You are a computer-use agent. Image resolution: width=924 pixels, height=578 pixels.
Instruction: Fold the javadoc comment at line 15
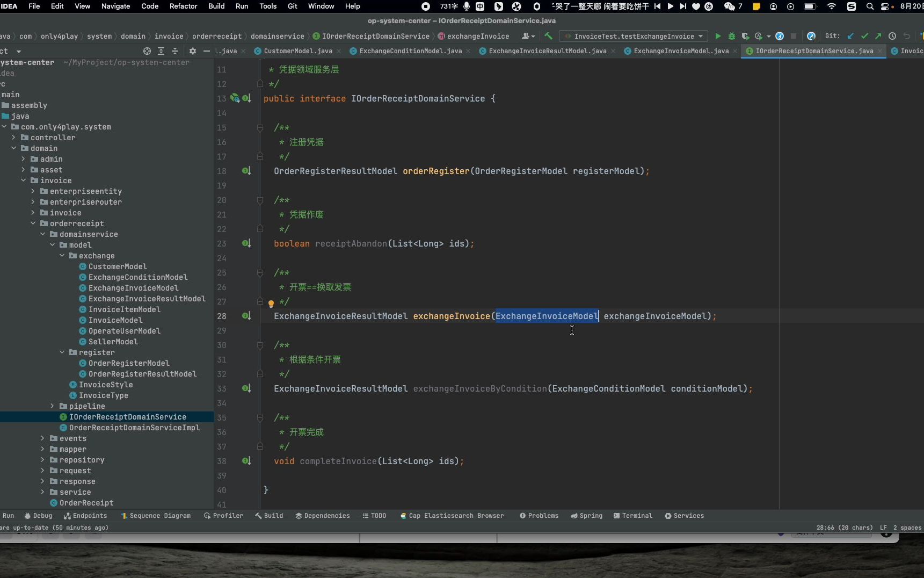coord(260,127)
